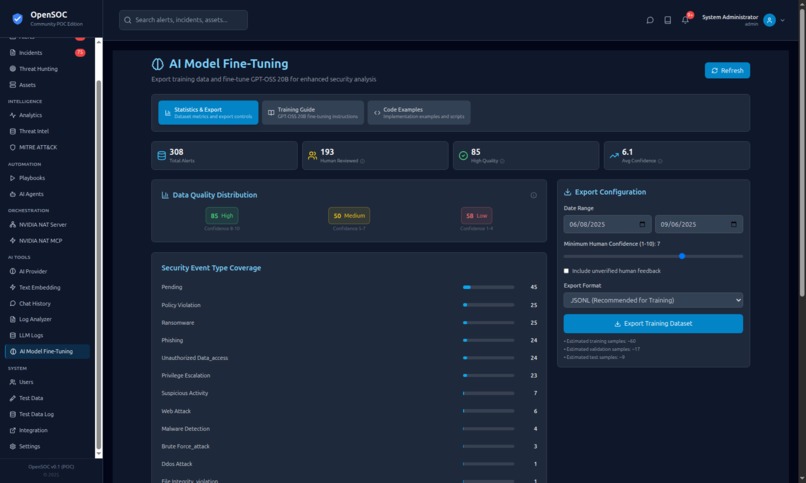
Task: Click the AI Agents icon in sidebar
Action: coord(12,194)
